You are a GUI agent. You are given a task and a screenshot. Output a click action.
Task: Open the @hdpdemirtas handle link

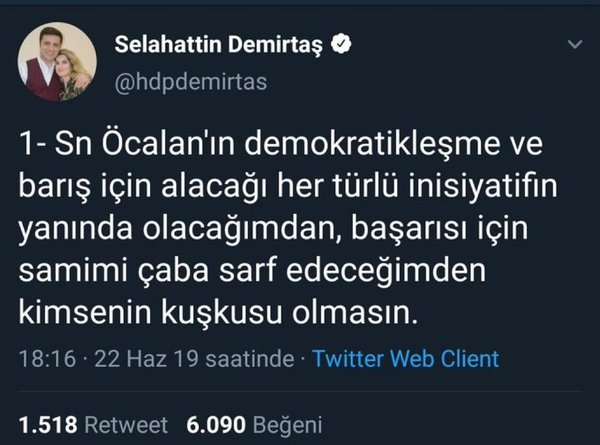(192, 80)
